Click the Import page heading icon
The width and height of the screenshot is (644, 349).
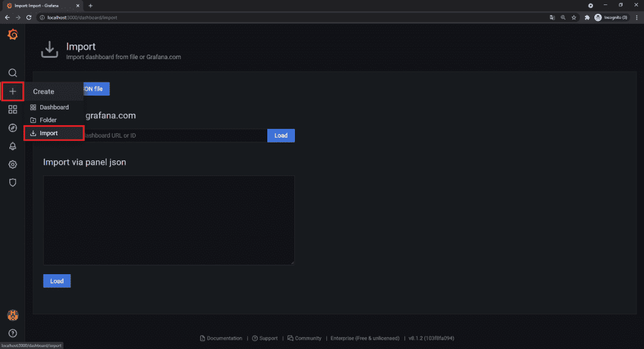[x=49, y=49]
